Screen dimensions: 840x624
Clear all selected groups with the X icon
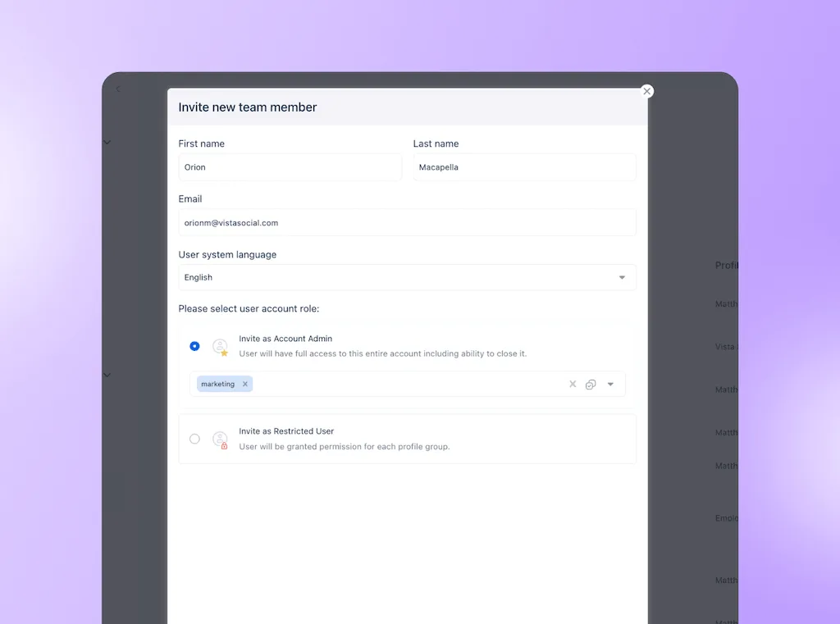tap(573, 384)
